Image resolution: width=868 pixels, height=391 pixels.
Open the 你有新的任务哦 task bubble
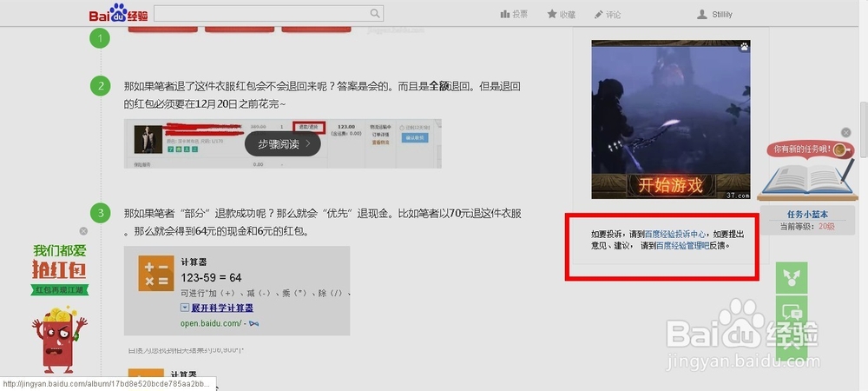click(810, 149)
